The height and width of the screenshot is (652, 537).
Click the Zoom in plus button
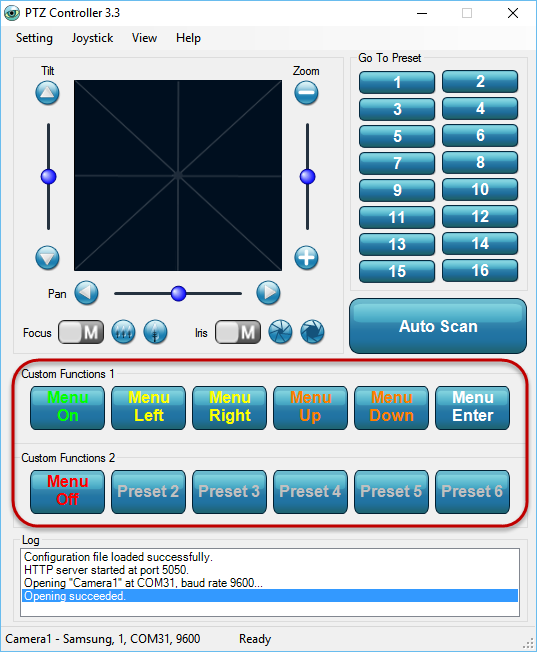(307, 258)
